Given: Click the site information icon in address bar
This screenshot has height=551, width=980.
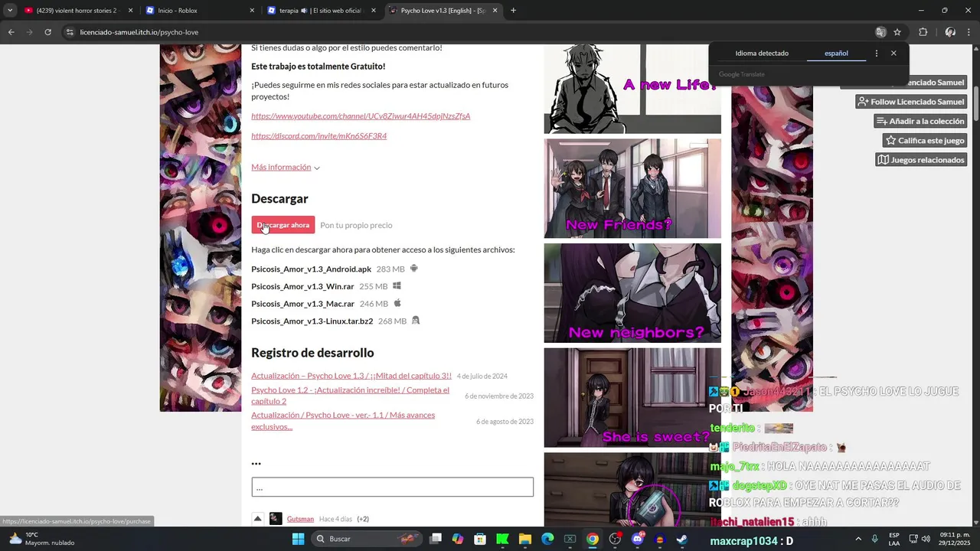Looking at the screenshot, I should click(x=70, y=32).
